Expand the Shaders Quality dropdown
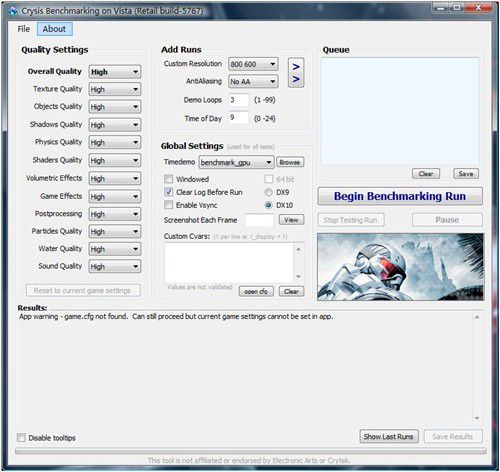Screen dimensions: 500x472 point(115,160)
